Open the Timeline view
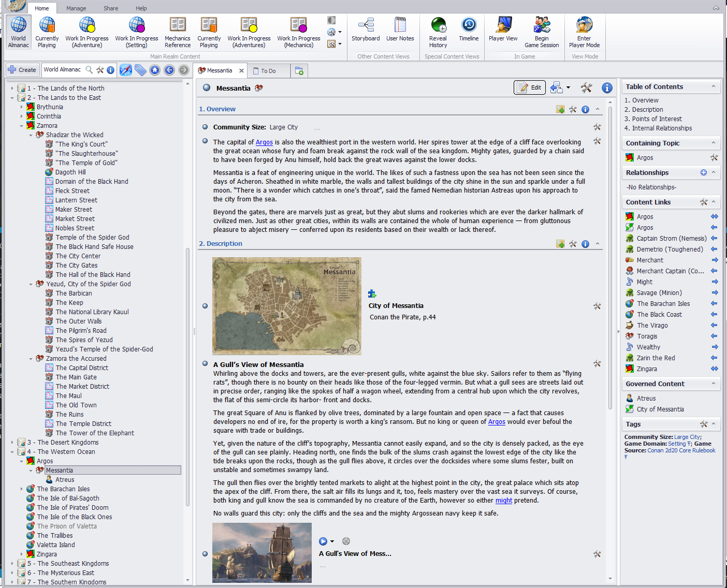Image resolution: width=727 pixels, height=588 pixels. [469, 30]
